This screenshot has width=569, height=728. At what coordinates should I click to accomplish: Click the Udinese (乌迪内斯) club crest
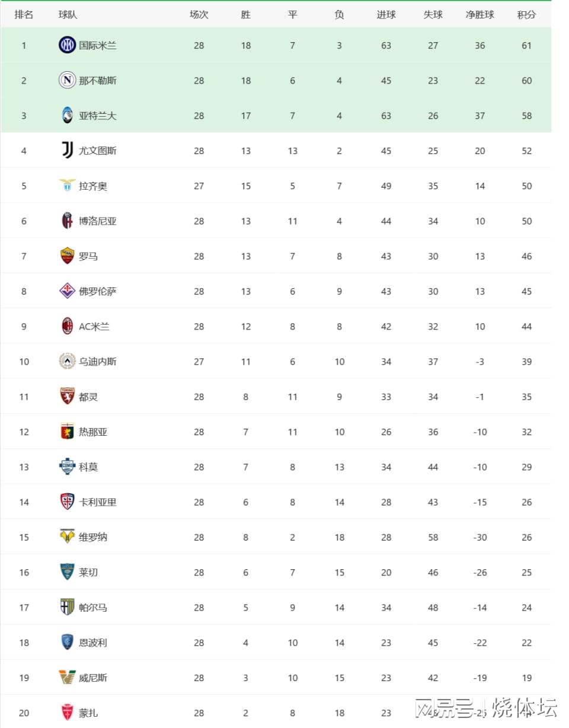[x=68, y=361]
